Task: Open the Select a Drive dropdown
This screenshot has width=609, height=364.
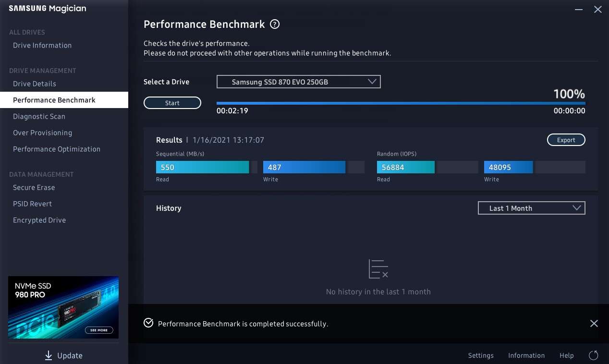Action: [298, 82]
